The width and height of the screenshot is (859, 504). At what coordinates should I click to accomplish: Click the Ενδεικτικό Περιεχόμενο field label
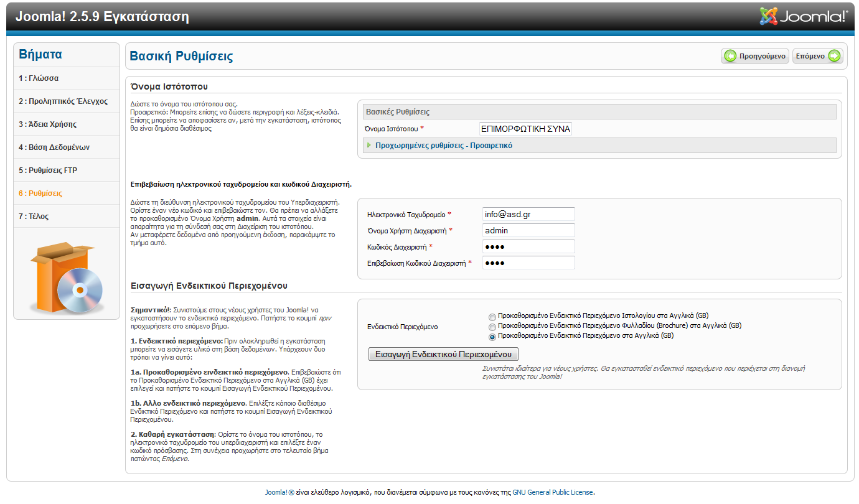[403, 327]
